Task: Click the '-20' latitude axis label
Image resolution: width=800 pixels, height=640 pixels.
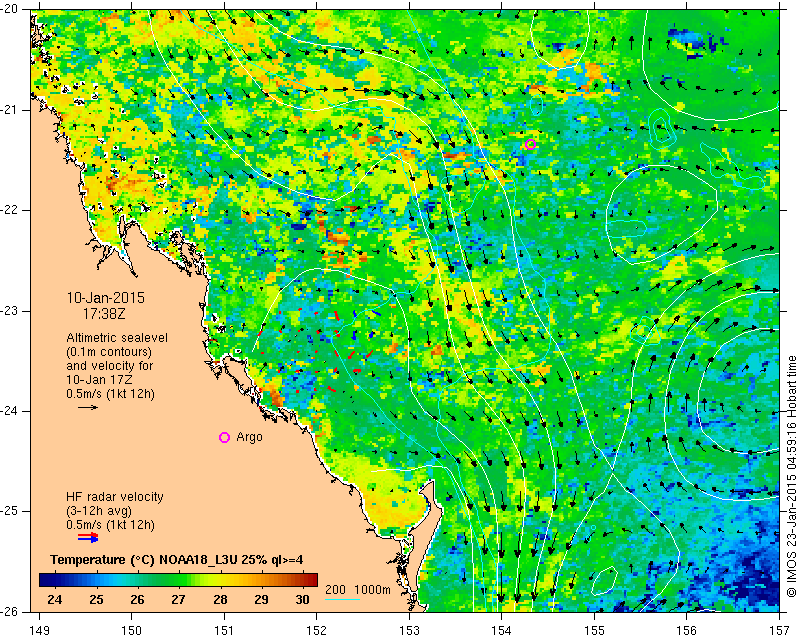Action: point(9,10)
